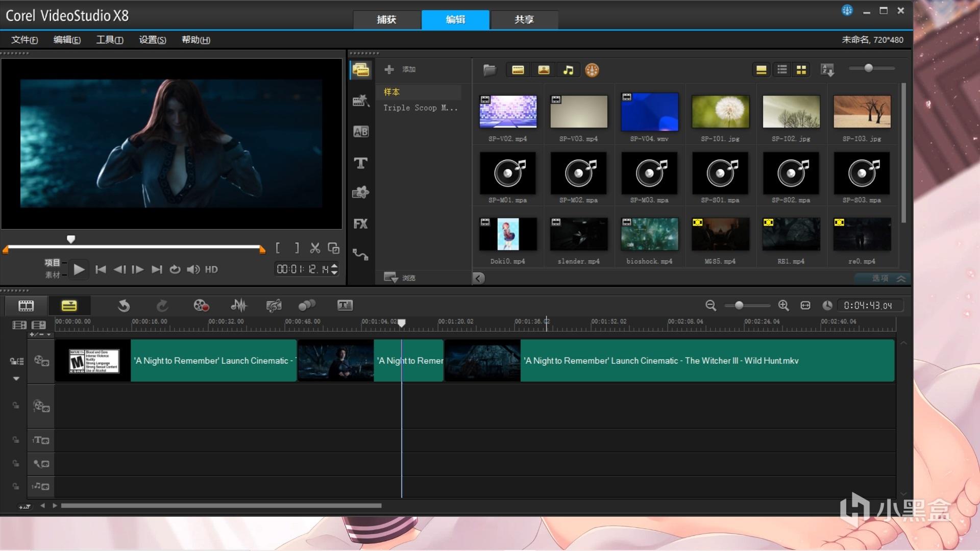
Task: Enlarge the preview window
Action: [x=334, y=248]
